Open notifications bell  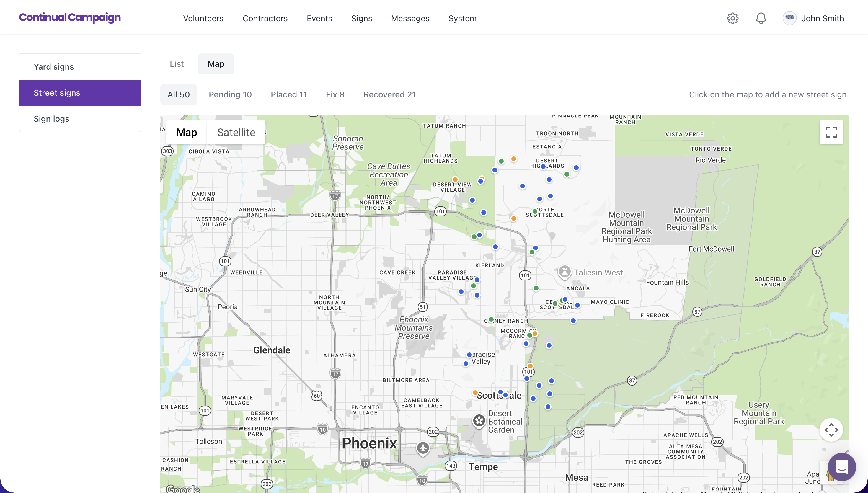761,18
